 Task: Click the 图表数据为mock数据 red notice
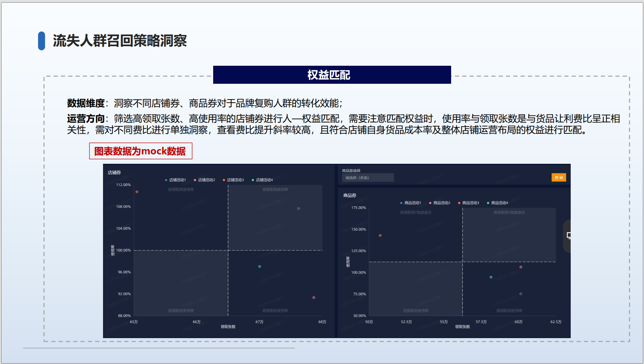(140, 151)
